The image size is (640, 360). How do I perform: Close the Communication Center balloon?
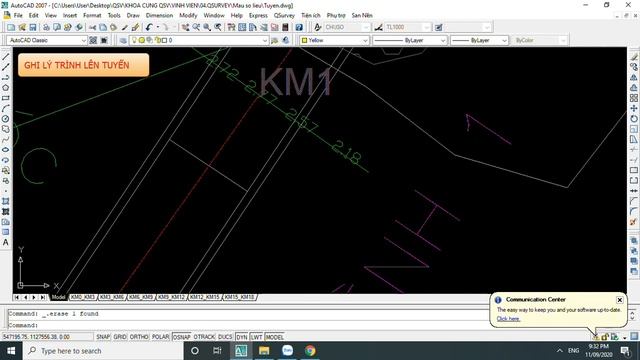[620, 300]
